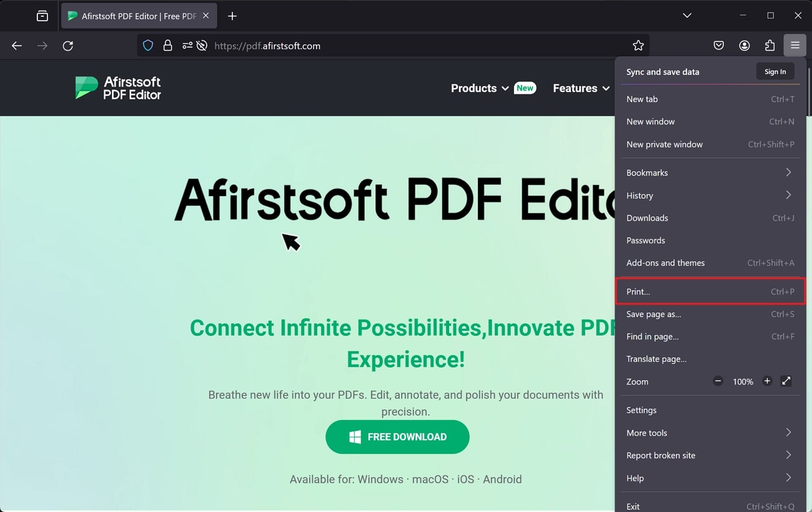The height and width of the screenshot is (512, 812).
Task: Expand the Report broken site submenu
Action: click(x=710, y=455)
